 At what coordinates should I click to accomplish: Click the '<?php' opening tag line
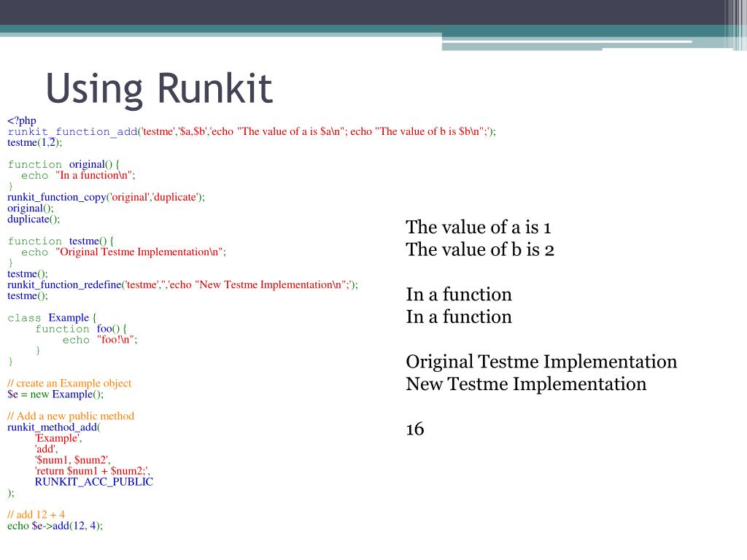pos(22,120)
